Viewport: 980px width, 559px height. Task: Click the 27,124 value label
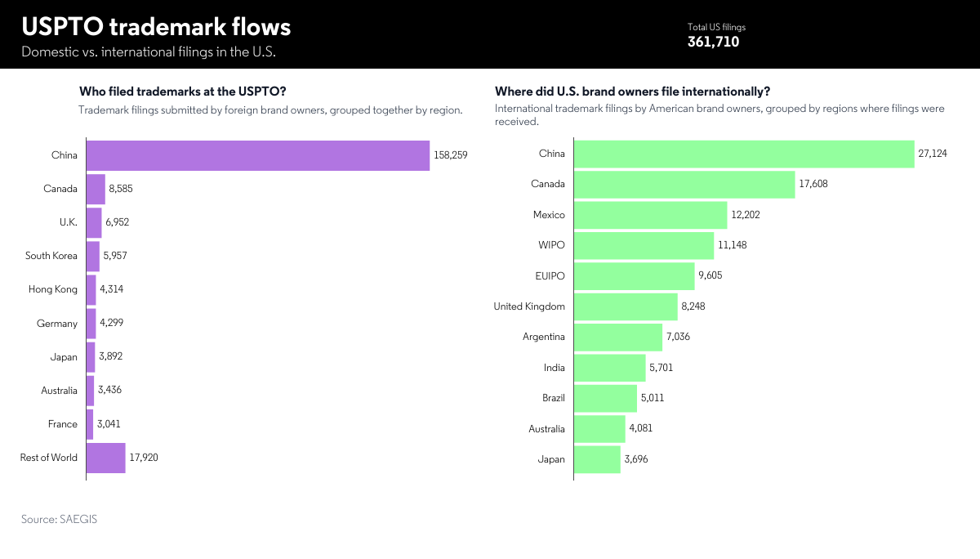[x=933, y=154]
